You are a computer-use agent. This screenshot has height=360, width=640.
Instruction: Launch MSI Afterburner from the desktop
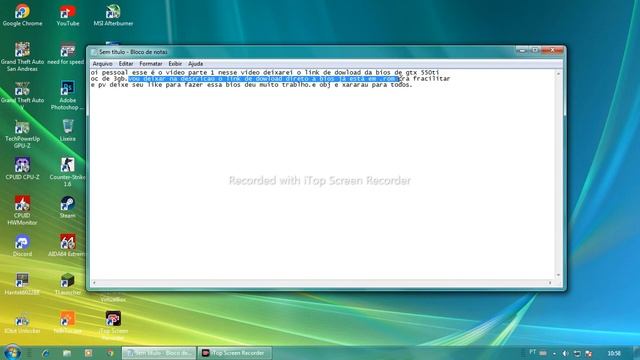[113, 16]
